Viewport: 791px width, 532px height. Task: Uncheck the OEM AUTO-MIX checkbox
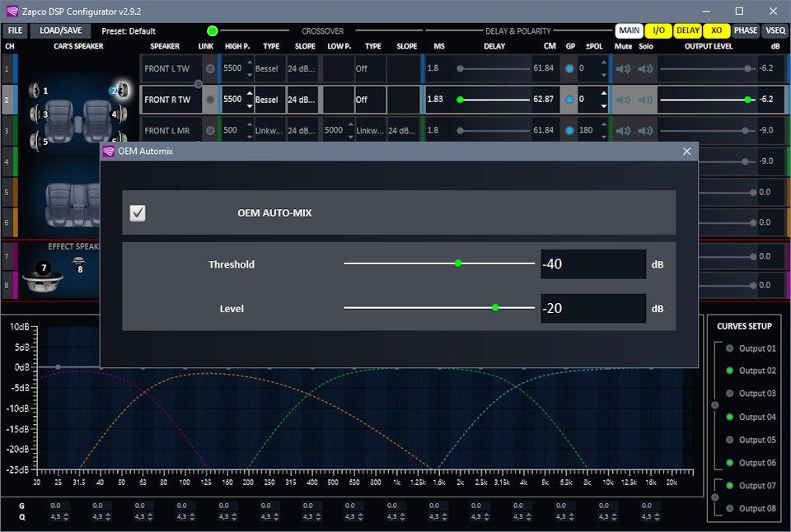point(138,213)
